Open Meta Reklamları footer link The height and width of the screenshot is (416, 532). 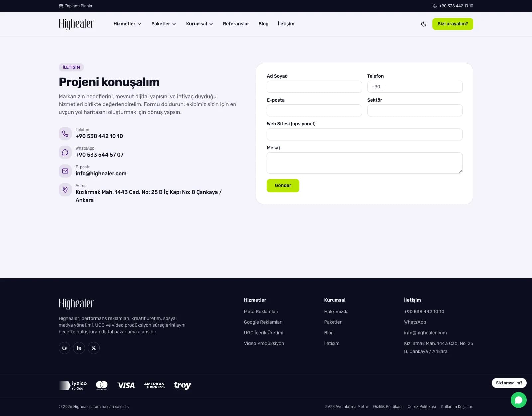coord(261,312)
